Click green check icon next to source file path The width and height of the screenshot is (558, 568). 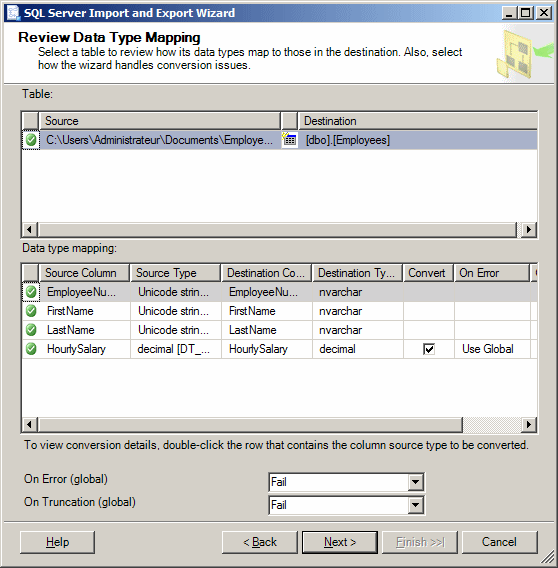click(31, 140)
